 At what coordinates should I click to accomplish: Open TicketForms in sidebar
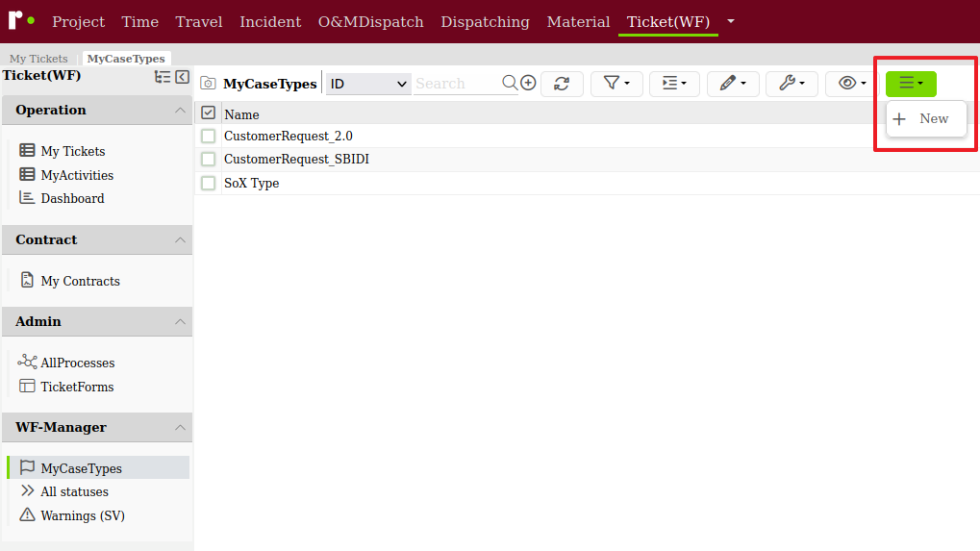[78, 387]
